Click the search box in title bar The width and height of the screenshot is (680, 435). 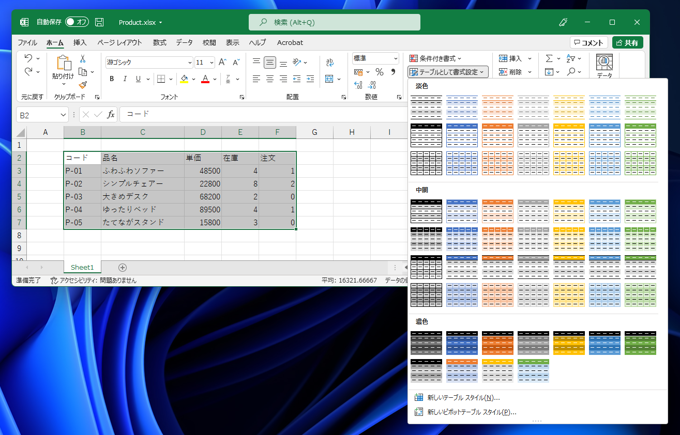(x=334, y=22)
